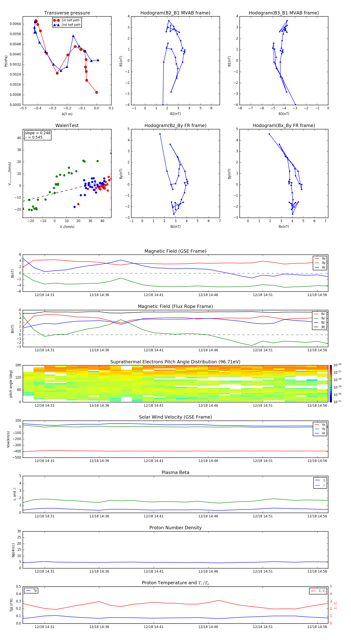Select the 'slope = 0.248' annotation
The height and width of the screenshot is (644, 351).
[x=37, y=133]
